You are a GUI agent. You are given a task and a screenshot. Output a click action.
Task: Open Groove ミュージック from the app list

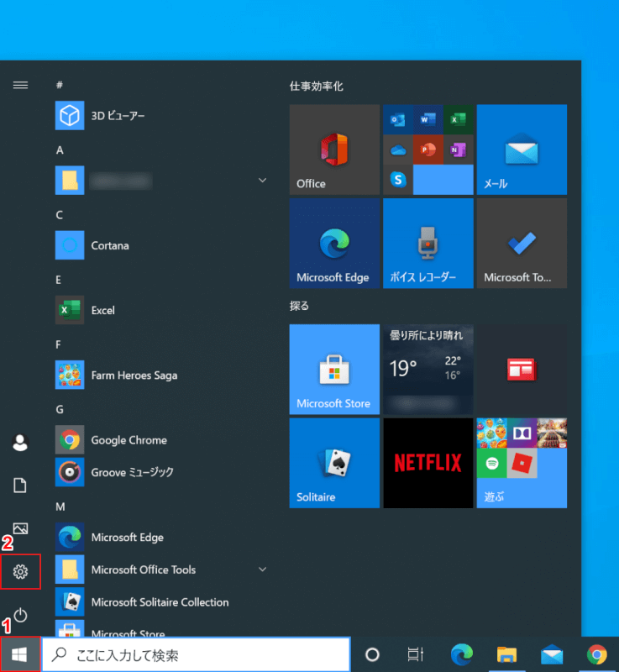tap(132, 472)
